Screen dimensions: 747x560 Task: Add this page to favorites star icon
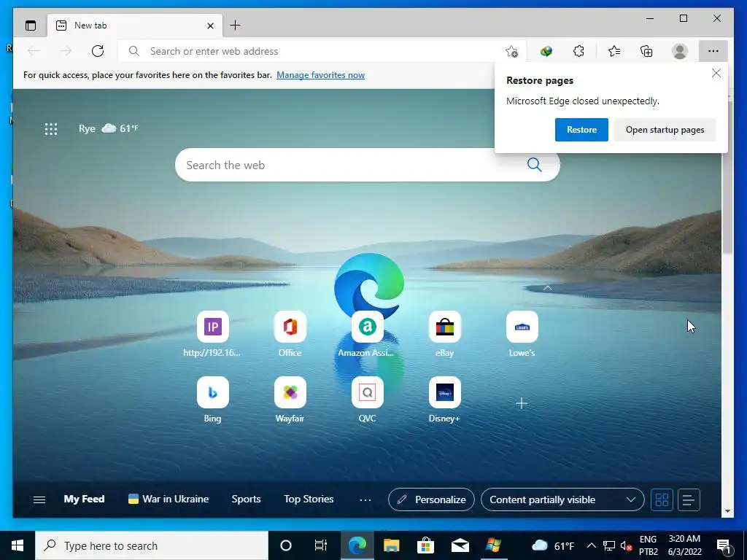click(511, 51)
